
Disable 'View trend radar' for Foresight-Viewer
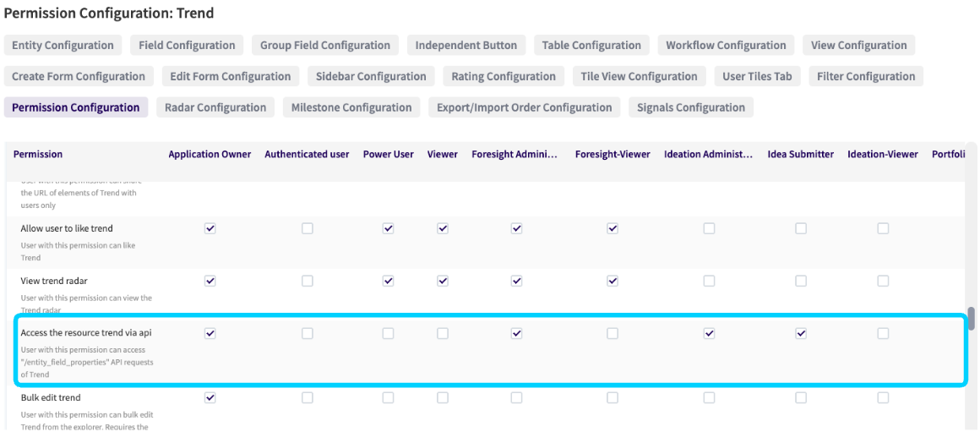[612, 281]
